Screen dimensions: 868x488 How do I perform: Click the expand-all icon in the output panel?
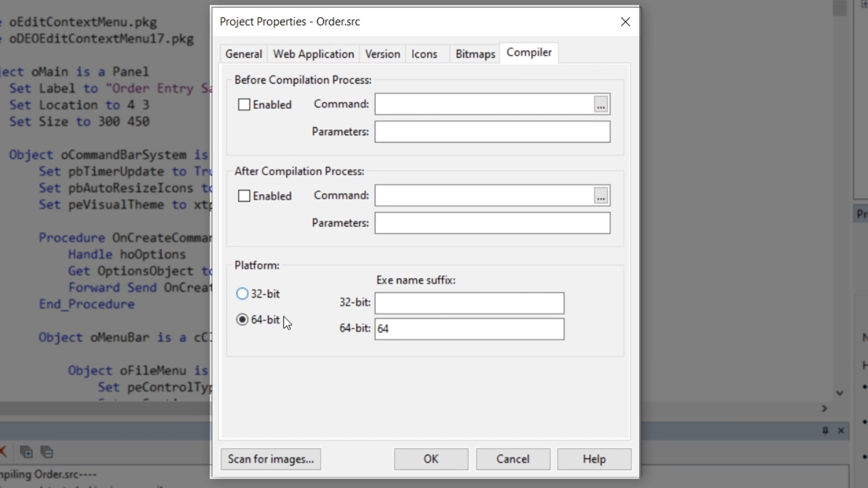[26, 452]
